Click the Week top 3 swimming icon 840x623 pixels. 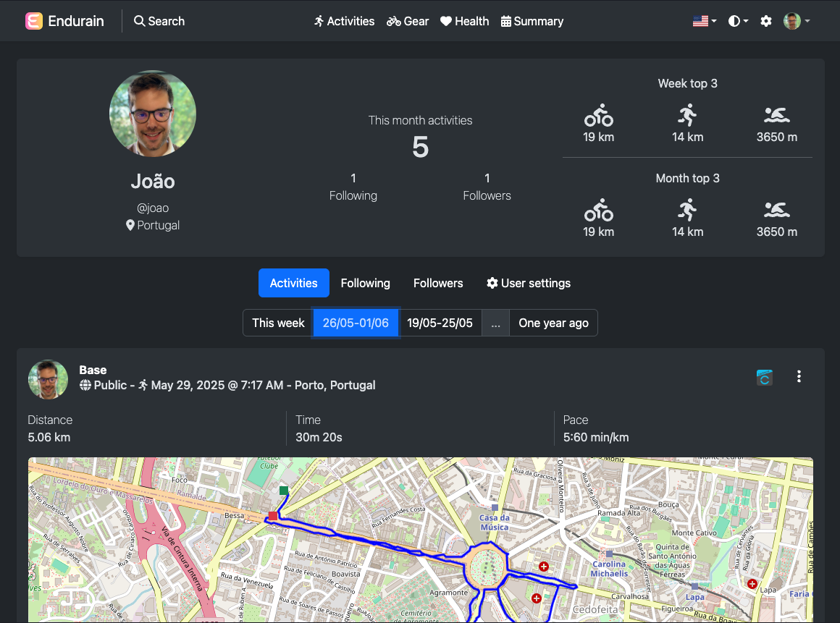777,115
